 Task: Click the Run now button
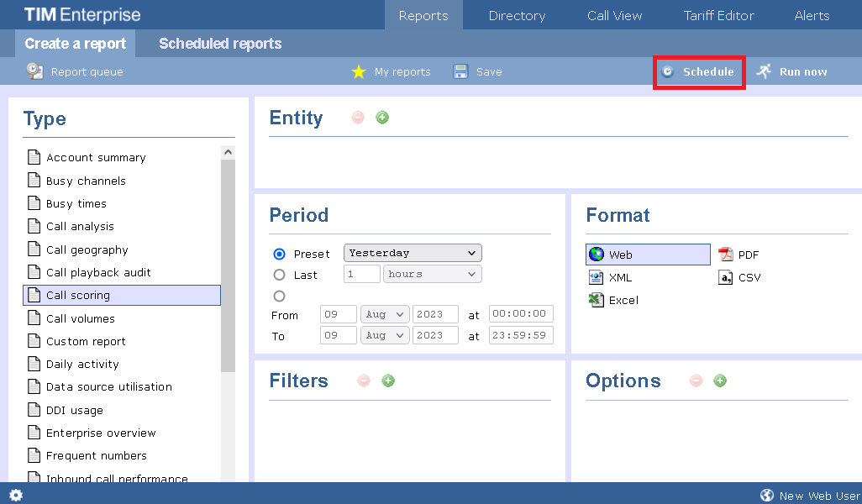791,71
